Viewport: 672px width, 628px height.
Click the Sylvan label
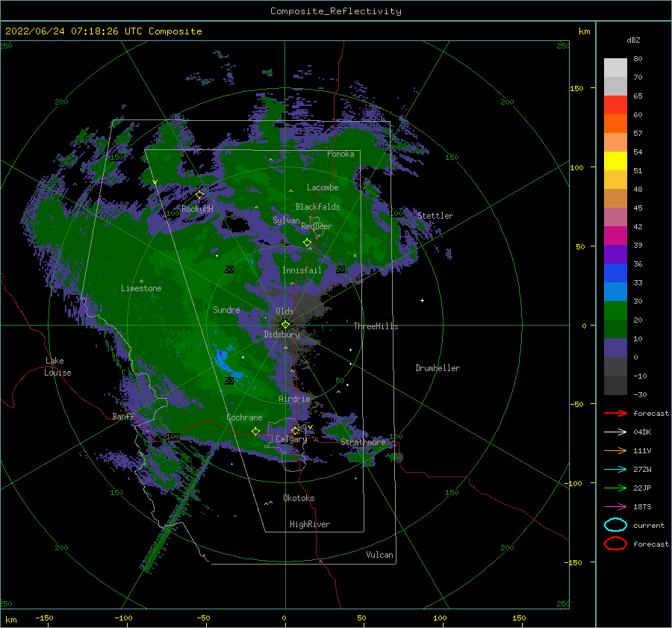pyautogui.click(x=286, y=220)
